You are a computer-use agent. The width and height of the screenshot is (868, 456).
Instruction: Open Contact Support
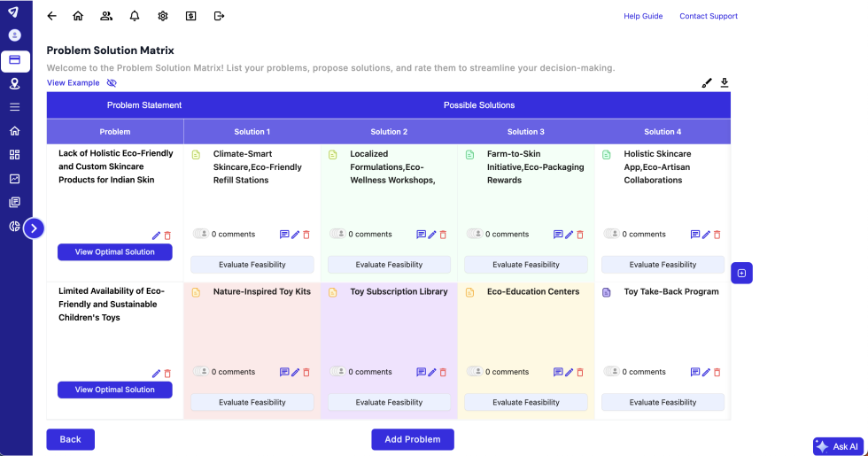708,16
